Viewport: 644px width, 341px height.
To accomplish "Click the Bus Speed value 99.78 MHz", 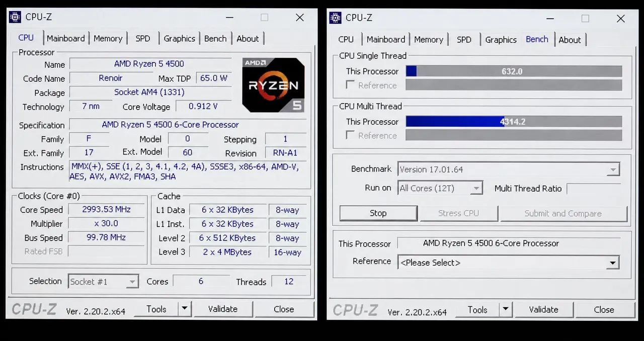I will 106,237.
